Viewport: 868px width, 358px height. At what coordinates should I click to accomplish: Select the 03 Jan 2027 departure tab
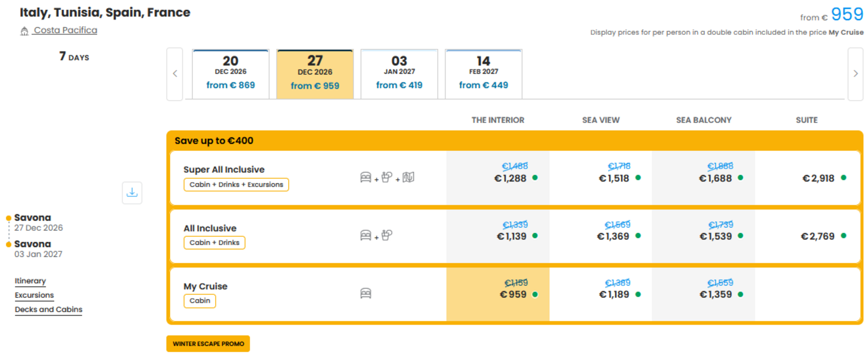[x=399, y=74]
